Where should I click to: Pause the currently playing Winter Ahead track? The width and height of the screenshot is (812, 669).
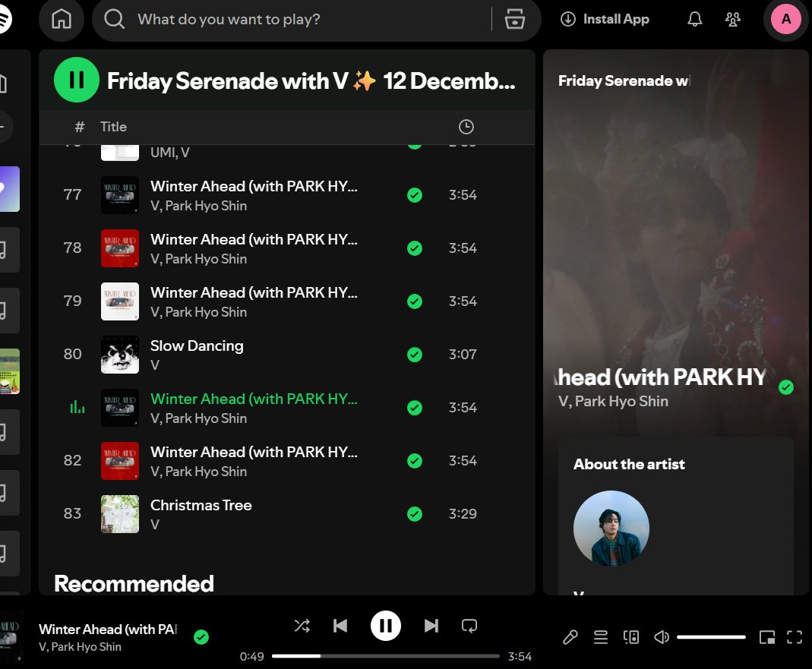386,625
